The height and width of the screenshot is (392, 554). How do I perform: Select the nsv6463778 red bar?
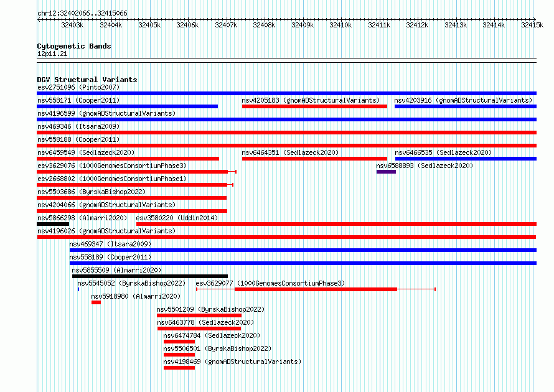click(199, 329)
